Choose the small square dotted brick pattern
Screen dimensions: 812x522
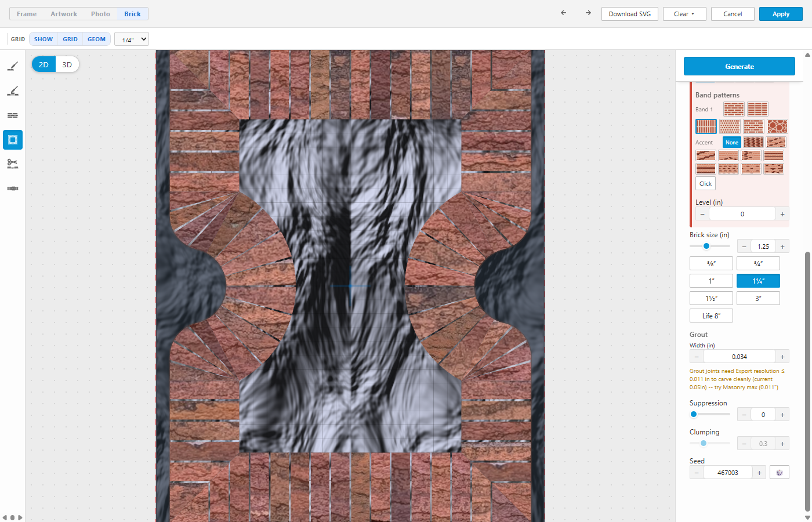click(x=730, y=126)
